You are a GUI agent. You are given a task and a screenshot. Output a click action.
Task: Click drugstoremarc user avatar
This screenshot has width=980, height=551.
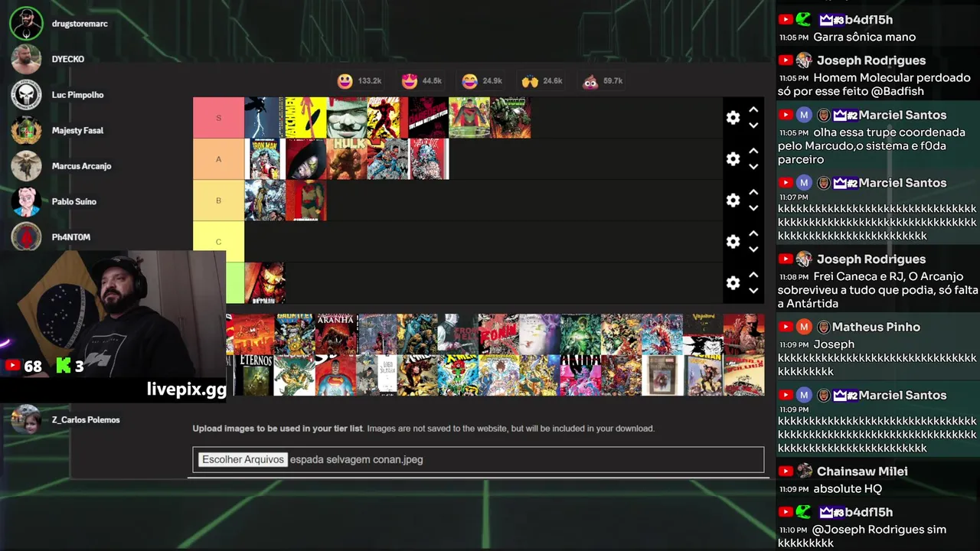[x=26, y=24]
